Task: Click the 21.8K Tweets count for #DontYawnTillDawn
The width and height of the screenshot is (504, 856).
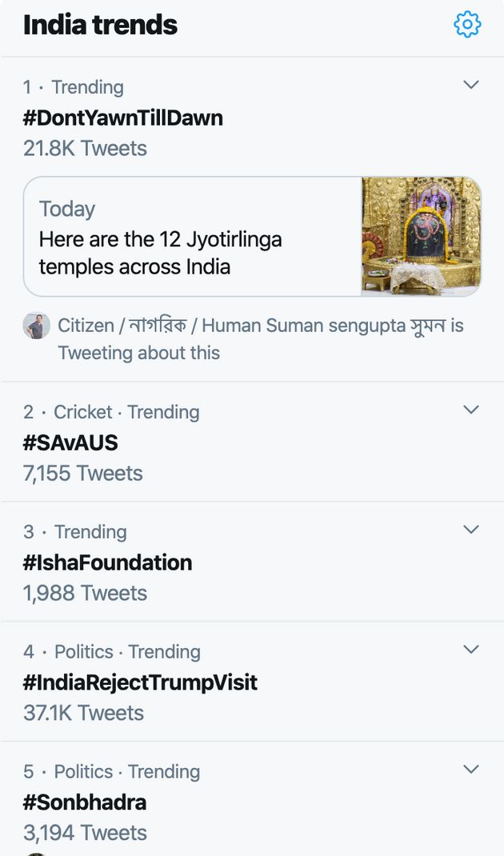Action: click(x=82, y=148)
